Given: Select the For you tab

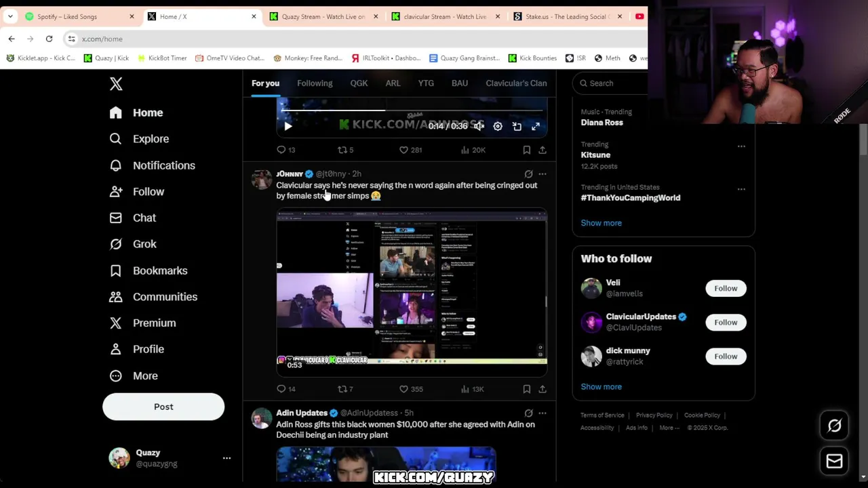Looking at the screenshot, I should tap(265, 83).
